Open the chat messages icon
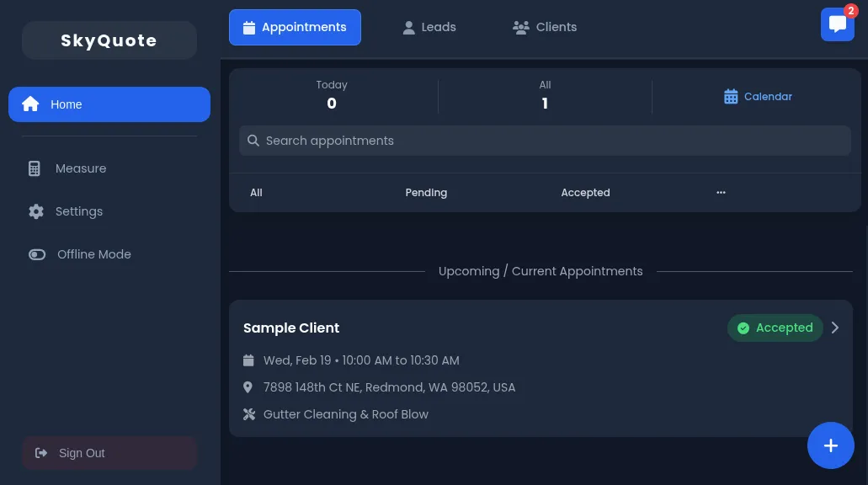 pos(837,24)
